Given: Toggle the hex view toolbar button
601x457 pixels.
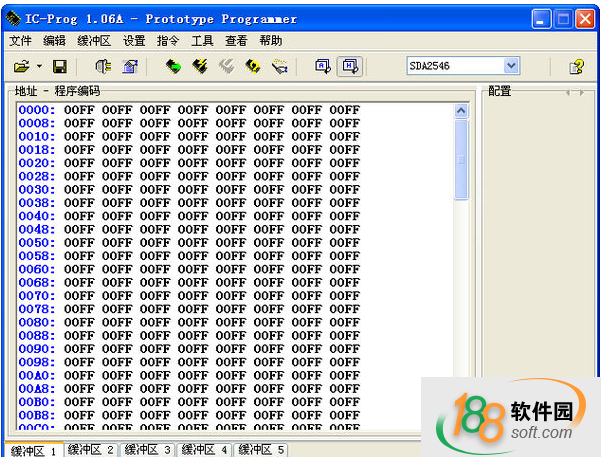Looking at the screenshot, I should [350, 66].
